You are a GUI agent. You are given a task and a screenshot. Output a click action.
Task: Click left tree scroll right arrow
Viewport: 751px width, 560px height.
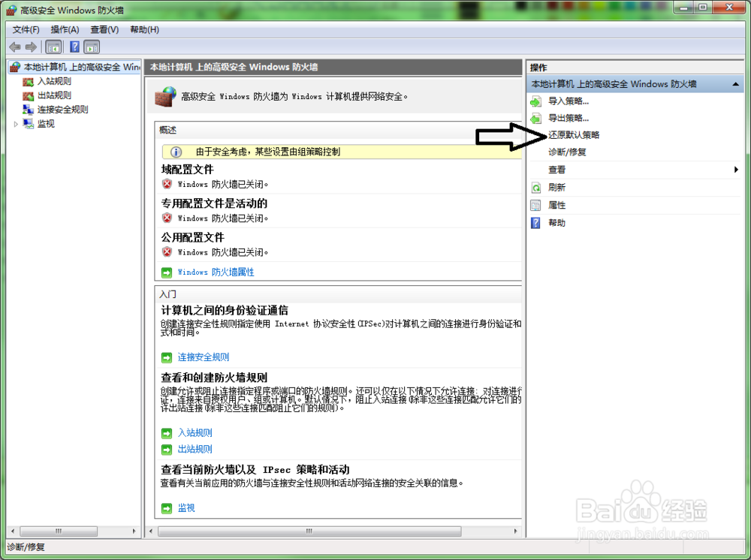[134, 531]
